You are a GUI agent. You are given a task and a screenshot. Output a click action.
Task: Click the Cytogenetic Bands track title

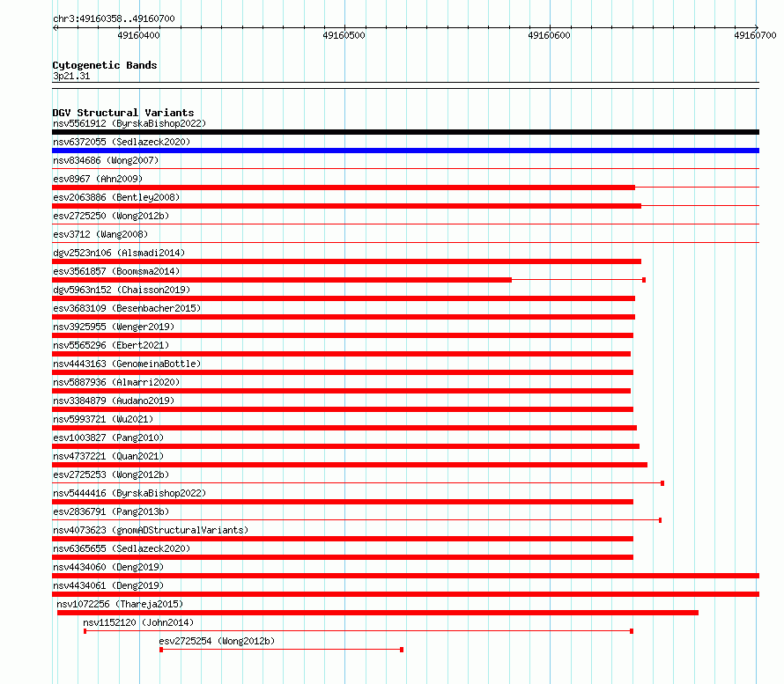click(105, 65)
